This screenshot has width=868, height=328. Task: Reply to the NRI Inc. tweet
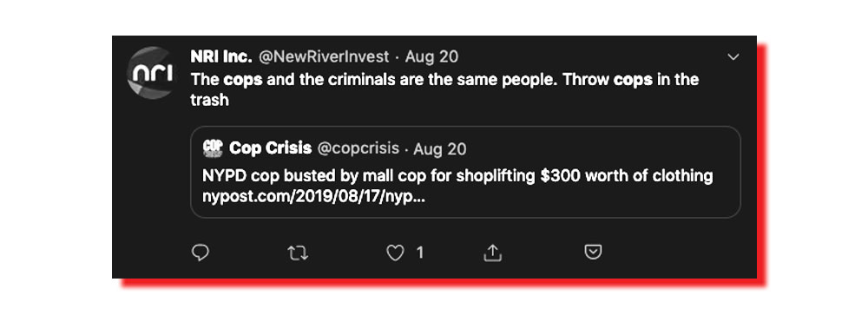coord(200,253)
